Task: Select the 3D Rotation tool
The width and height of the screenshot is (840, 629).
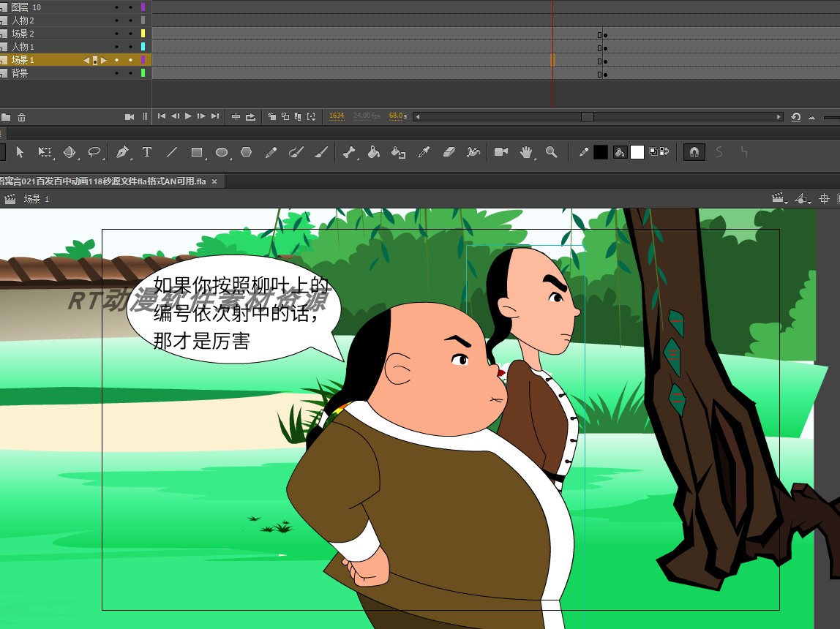Action: 69,153
